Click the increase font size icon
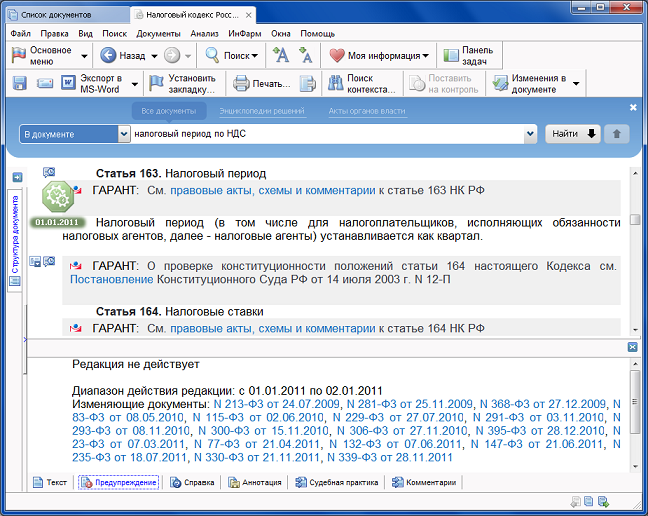The width and height of the screenshot is (648, 516). click(282, 56)
